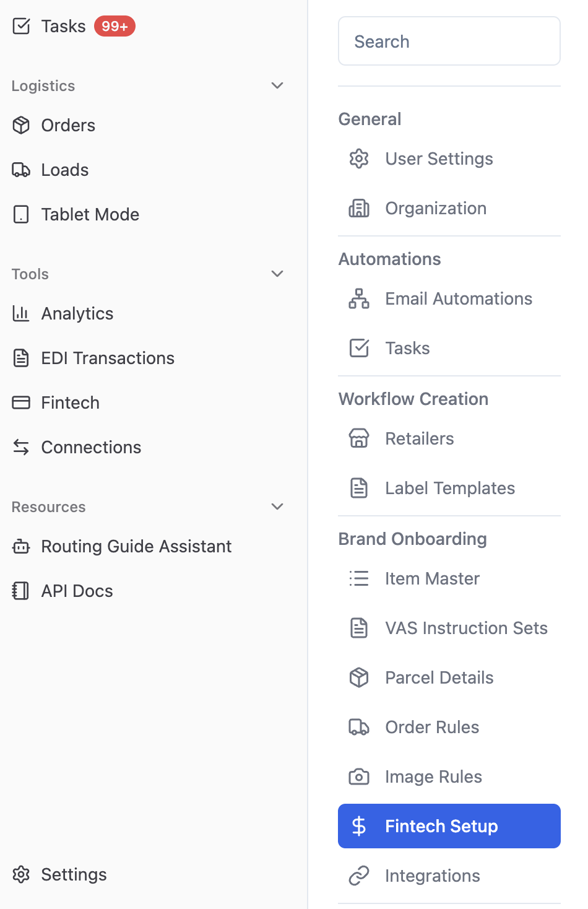Click the Tools section heading
The height and width of the screenshot is (909, 588).
30,274
